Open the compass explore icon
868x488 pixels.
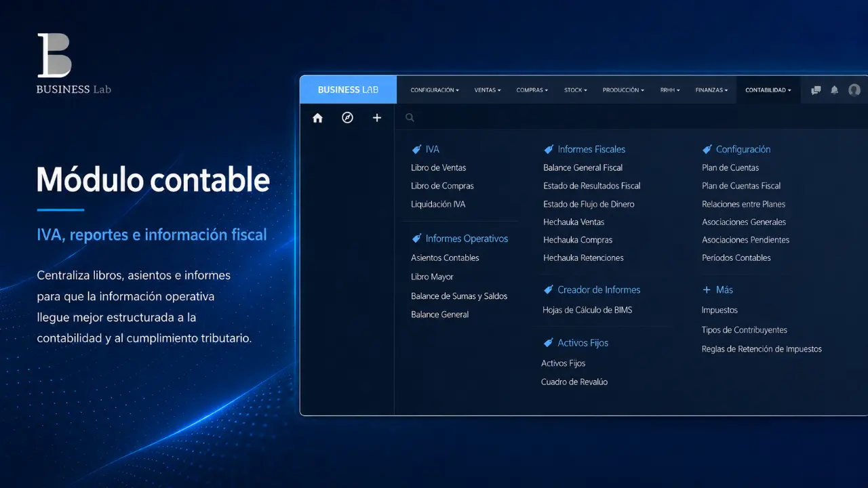pyautogui.click(x=347, y=118)
